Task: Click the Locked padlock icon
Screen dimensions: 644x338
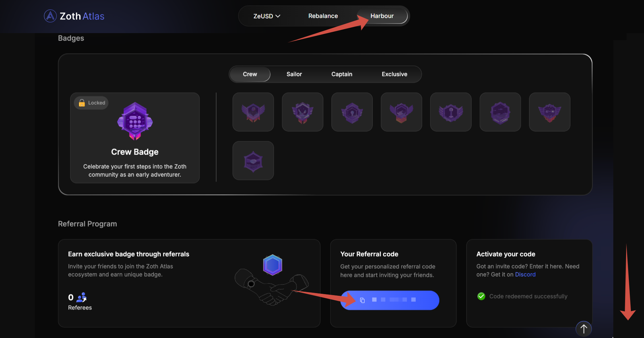Action: click(82, 103)
